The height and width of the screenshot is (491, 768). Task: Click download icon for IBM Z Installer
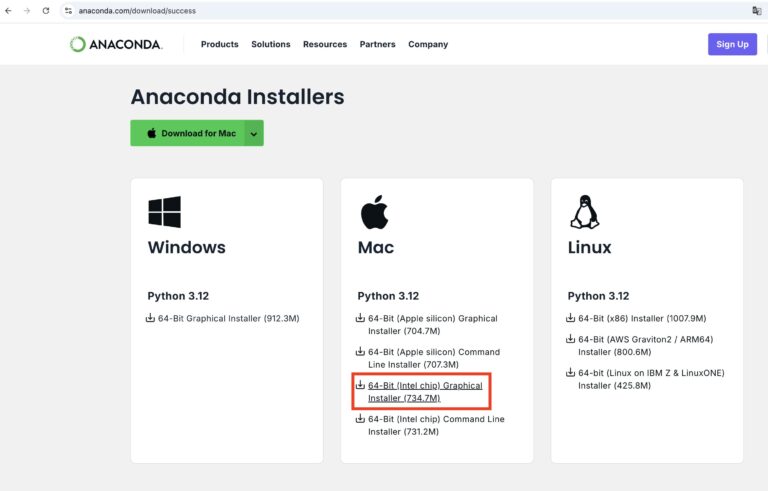[x=571, y=372]
